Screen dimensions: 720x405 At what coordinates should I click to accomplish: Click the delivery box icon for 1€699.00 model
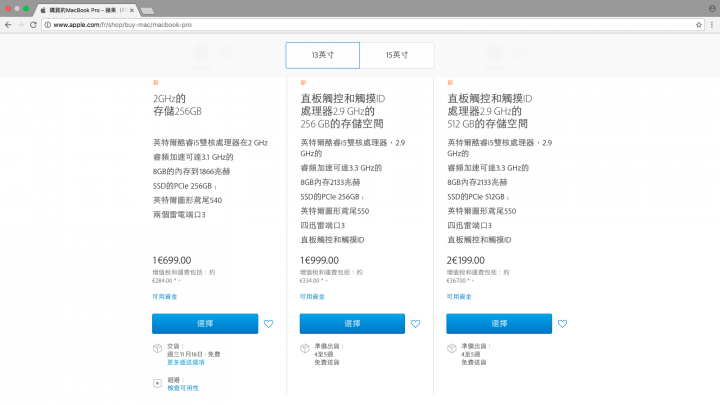point(158,349)
